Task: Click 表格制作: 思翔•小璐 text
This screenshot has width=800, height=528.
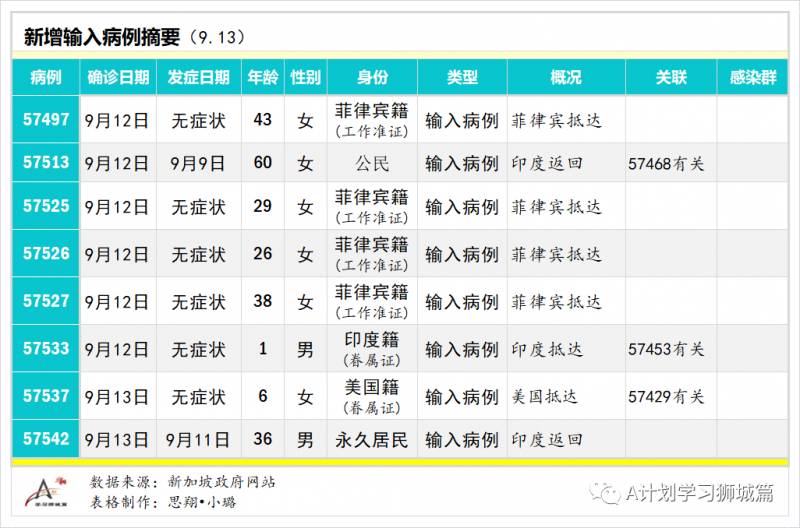Action: tap(163, 502)
